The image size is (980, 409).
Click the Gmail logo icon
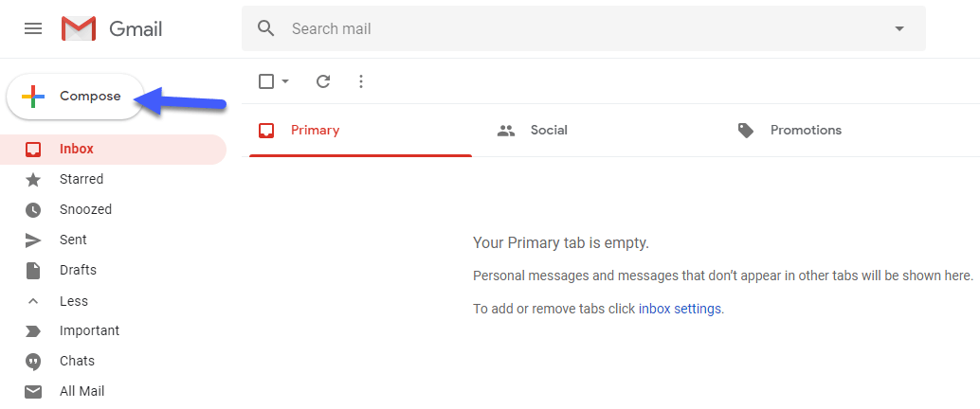79,29
